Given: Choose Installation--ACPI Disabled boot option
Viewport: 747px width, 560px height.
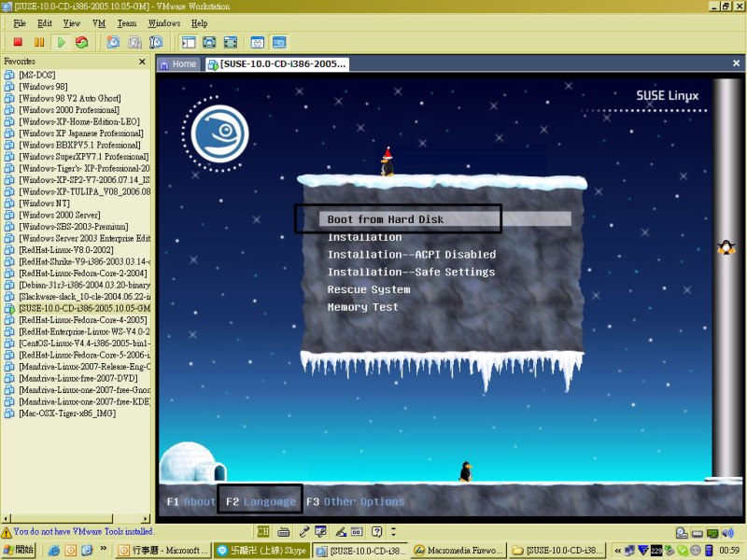Looking at the screenshot, I should 412,255.
